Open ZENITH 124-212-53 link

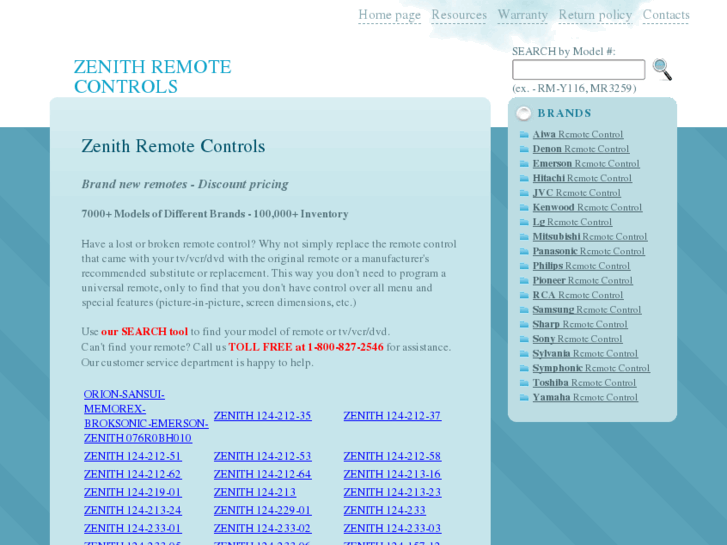tap(262, 456)
